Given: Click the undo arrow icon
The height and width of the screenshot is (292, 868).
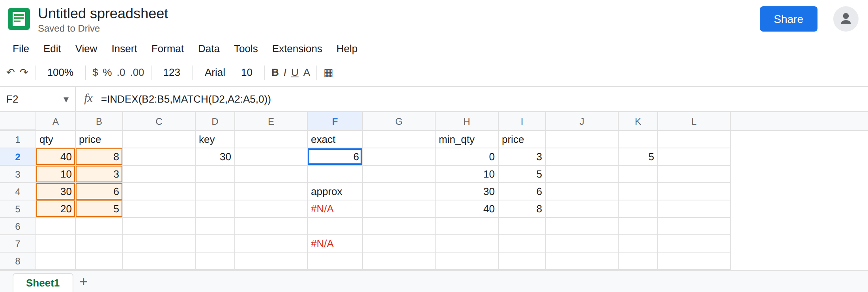Looking at the screenshot, I should click(11, 72).
